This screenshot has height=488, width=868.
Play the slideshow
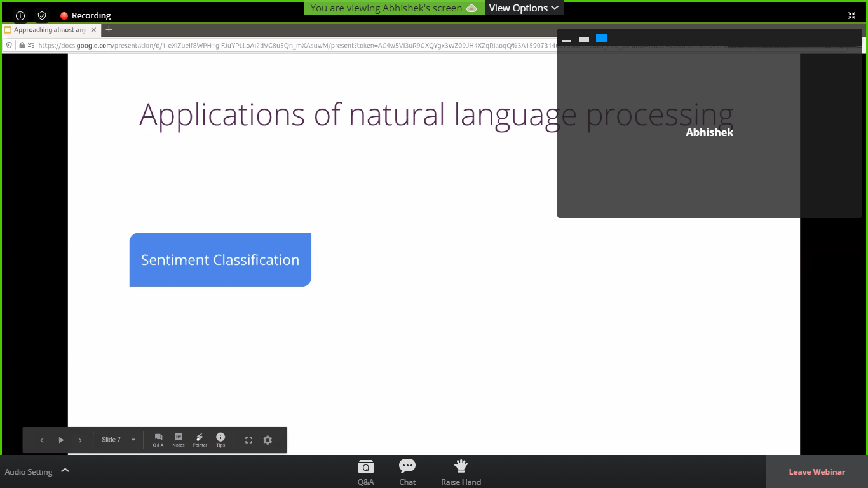61,440
